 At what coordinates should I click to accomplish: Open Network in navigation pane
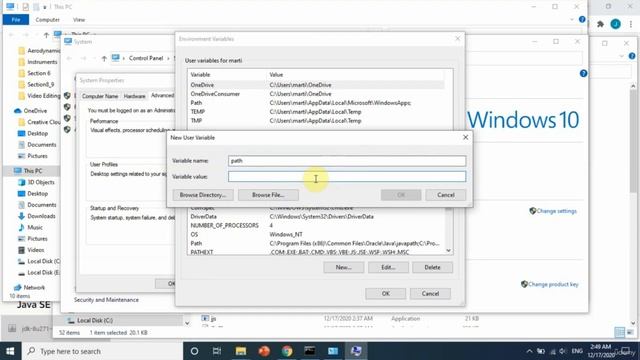pyautogui.click(x=34, y=287)
